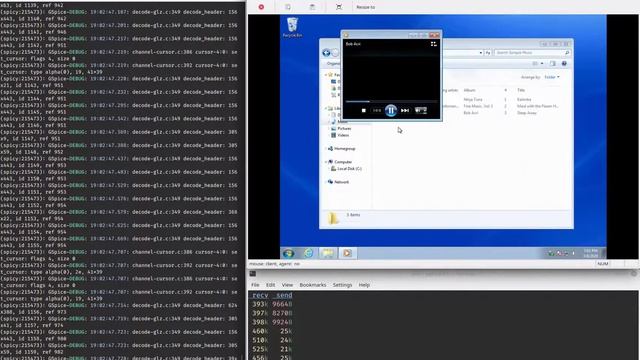The height and width of the screenshot is (360, 640).
Task: Click the switch-to-library icon in media player
Action: point(433,44)
